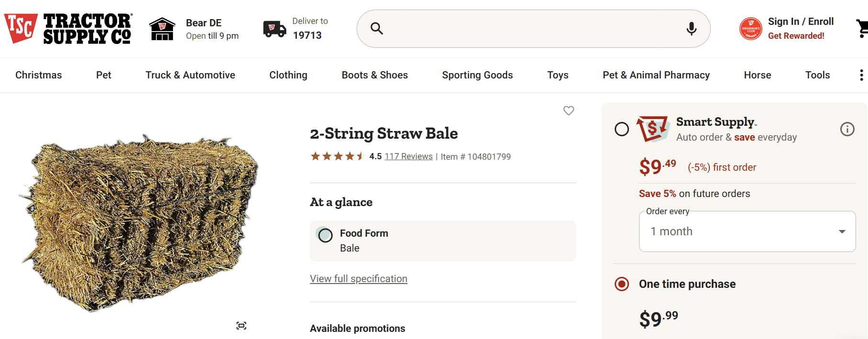This screenshot has height=339, width=868.
Task: Open Pet & Animal Pharmacy menu
Action: point(656,75)
